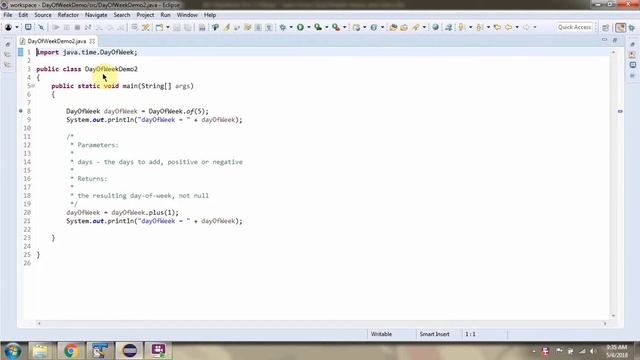Click the green Run button icon
This screenshot has height=360, width=640.
click(300, 27)
